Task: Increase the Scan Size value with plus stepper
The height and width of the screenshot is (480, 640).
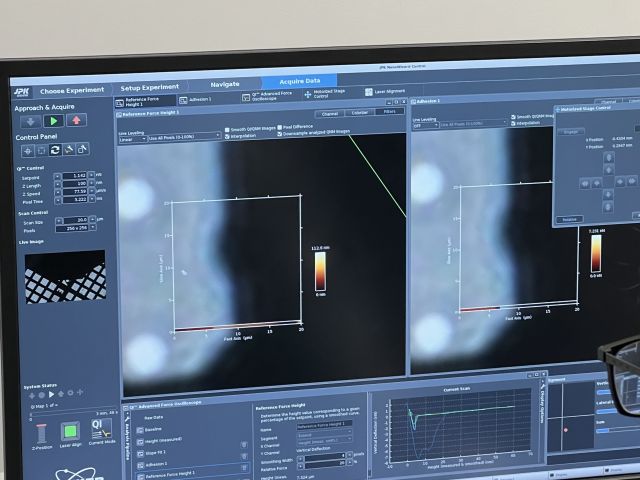Action: coord(93,219)
